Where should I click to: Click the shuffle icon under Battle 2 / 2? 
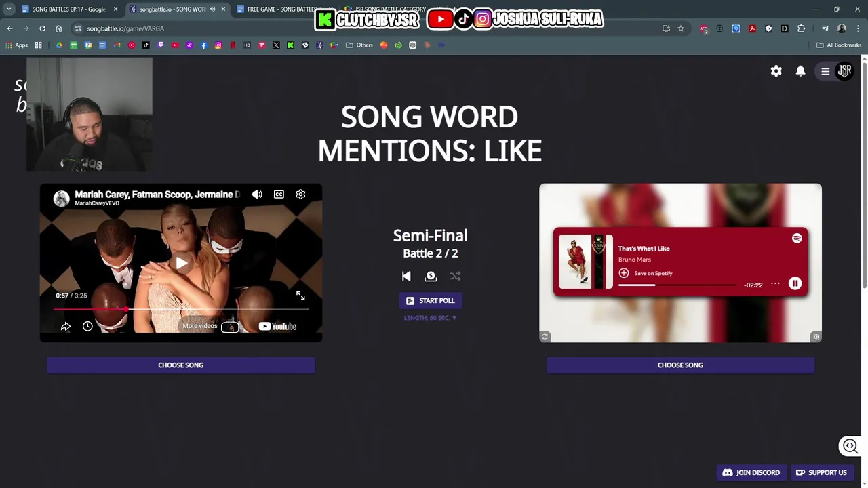coord(455,276)
